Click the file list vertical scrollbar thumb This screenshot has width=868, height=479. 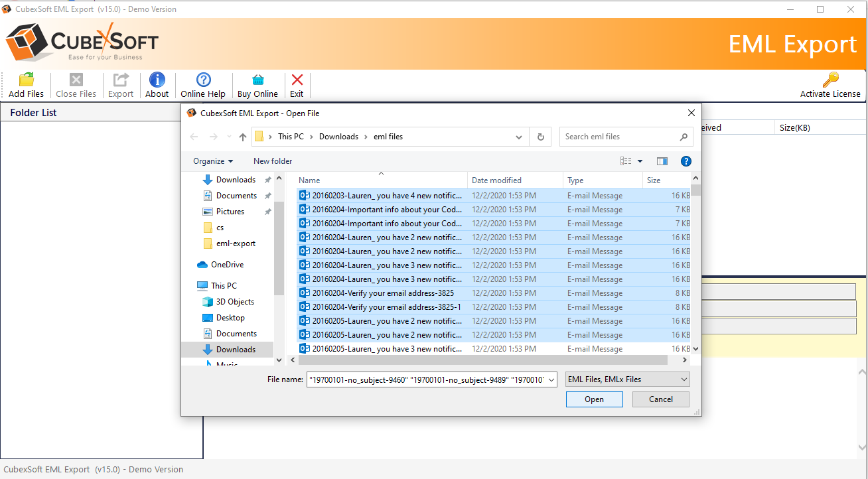point(695,190)
